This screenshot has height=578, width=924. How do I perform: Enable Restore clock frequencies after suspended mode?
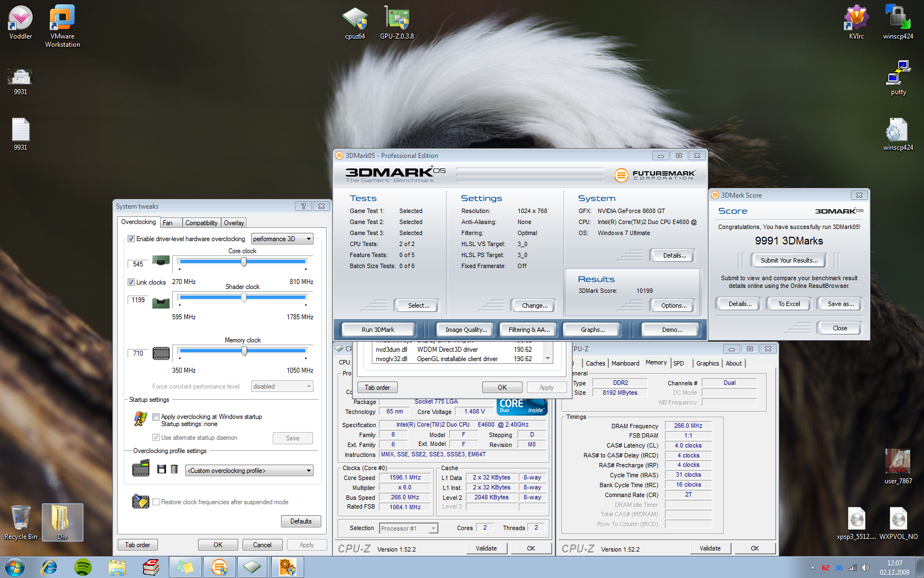point(156,502)
